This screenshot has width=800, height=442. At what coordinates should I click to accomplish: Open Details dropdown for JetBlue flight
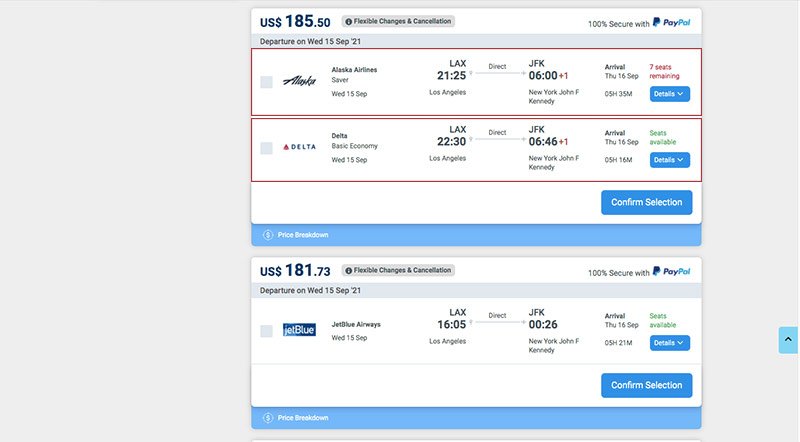pos(669,343)
